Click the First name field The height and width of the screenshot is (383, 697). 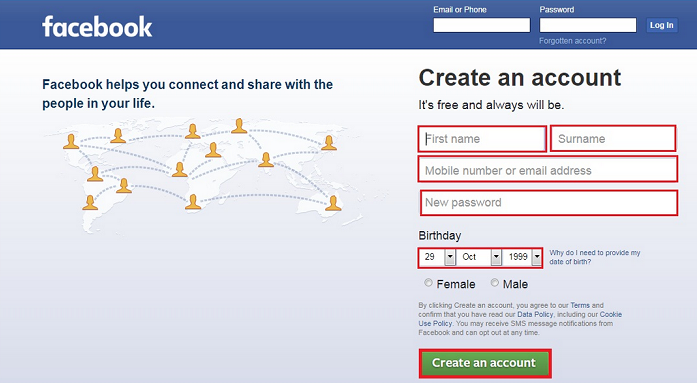(x=482, y=139)
